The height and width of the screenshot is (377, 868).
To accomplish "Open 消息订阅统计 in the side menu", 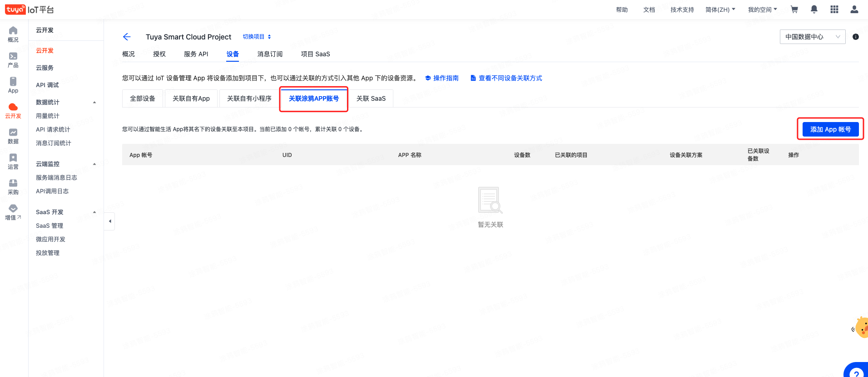I will point(54,143).
